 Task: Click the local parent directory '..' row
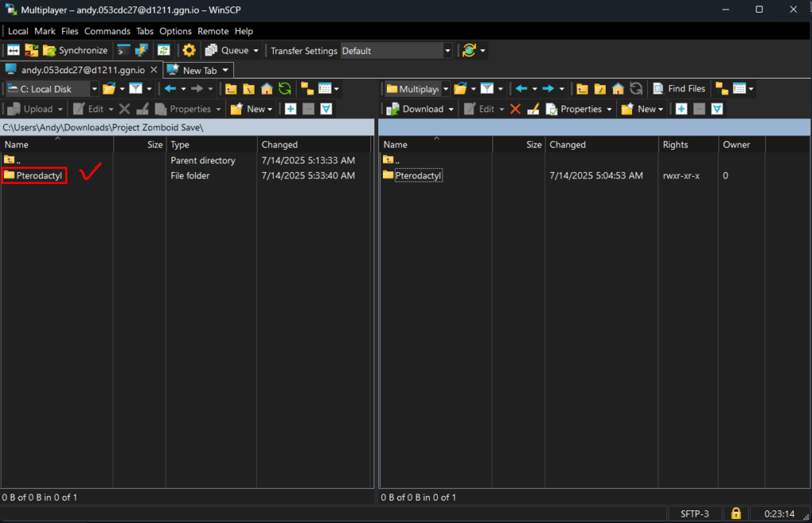[12, 160]
